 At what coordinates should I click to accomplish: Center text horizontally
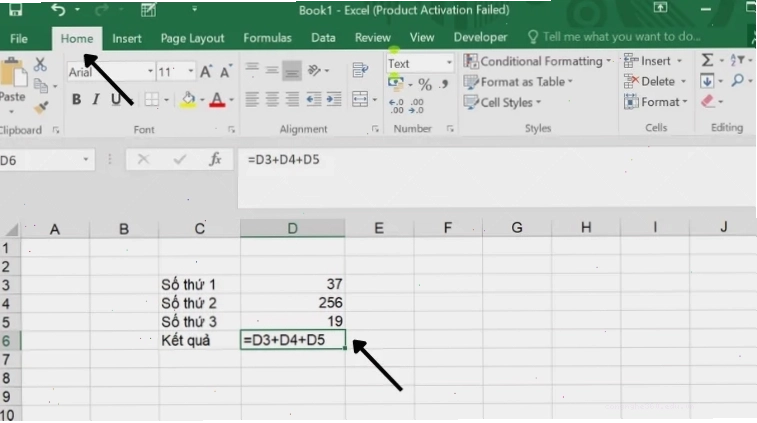272,99
